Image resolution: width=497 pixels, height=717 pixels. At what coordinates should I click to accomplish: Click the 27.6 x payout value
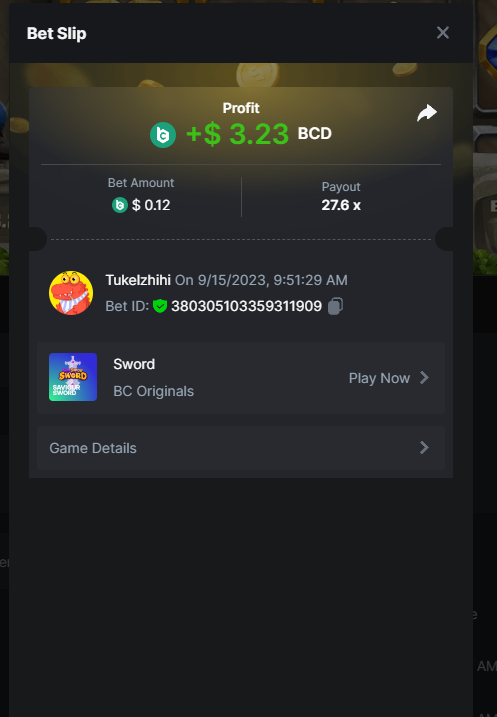[341, 205]
